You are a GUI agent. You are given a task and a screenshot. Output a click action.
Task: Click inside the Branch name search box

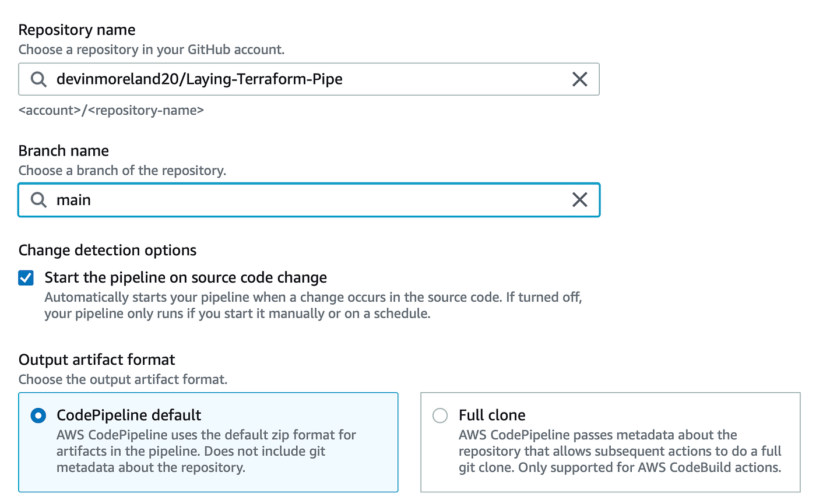pos(233,200)
